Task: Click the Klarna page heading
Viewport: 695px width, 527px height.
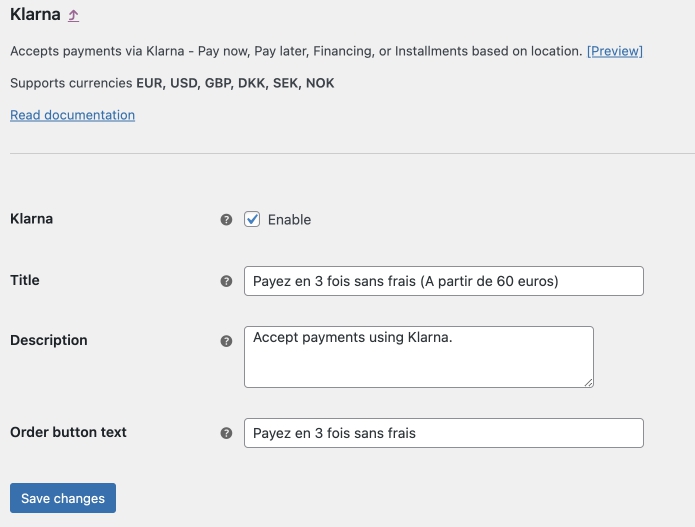Action: pos(35,14)
